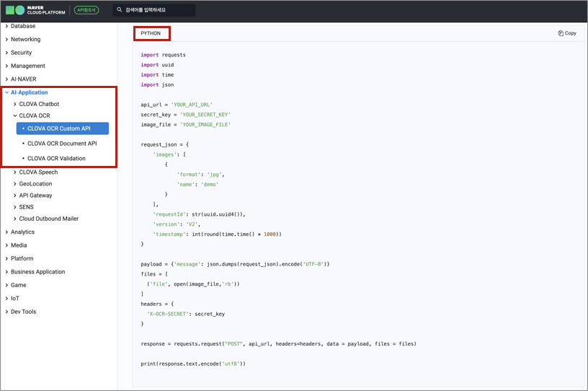The width and height of the screenshot is (588, 391).
Task: Select the Media menu label
Action: (19, 245)
